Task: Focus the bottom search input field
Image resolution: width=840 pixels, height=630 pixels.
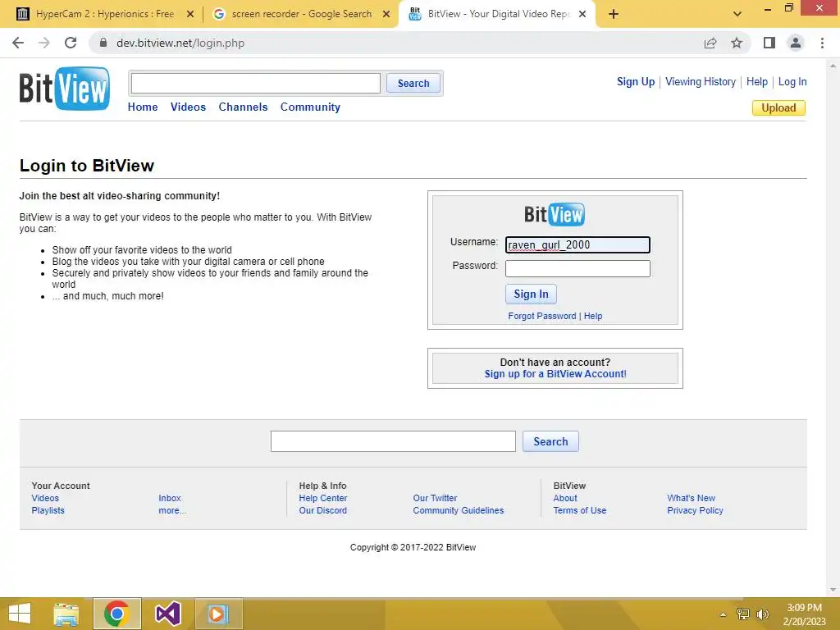Action: point(393,441)
